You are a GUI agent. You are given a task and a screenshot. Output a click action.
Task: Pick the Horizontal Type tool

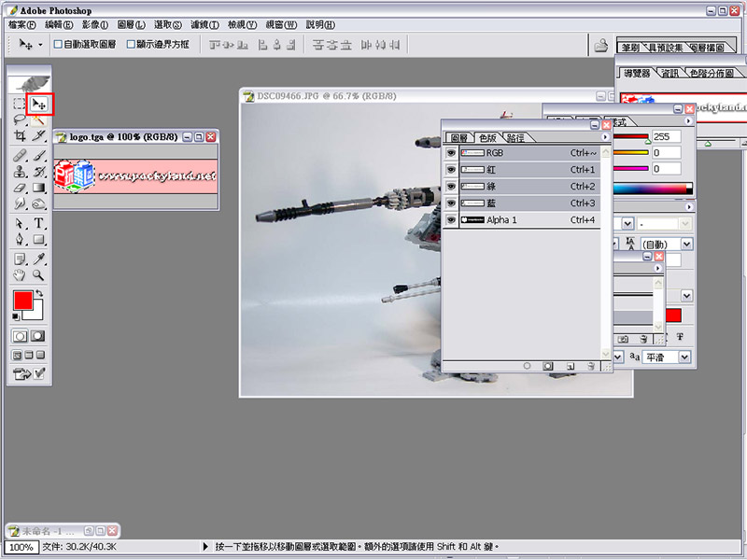(x=39, y=224)
